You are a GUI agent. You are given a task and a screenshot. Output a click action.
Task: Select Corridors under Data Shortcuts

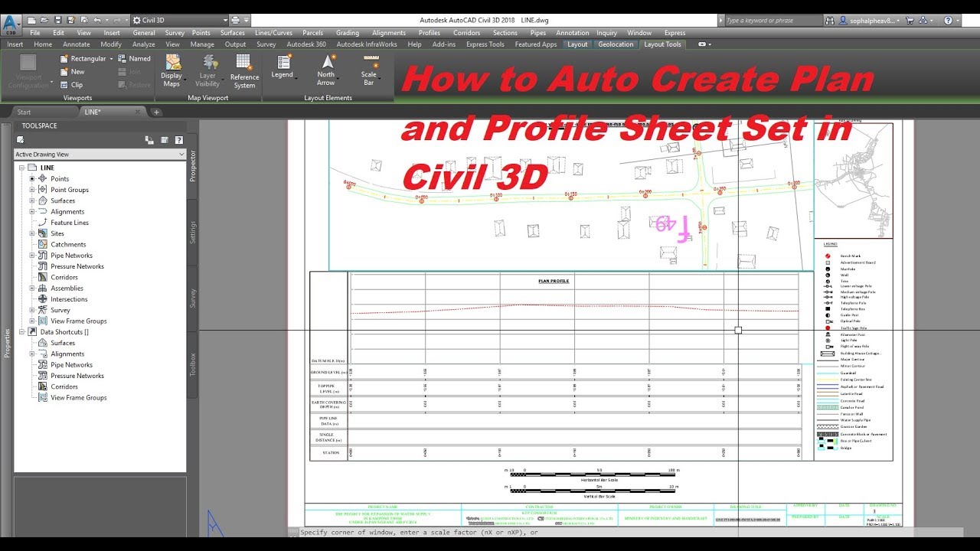click(64, 386)
